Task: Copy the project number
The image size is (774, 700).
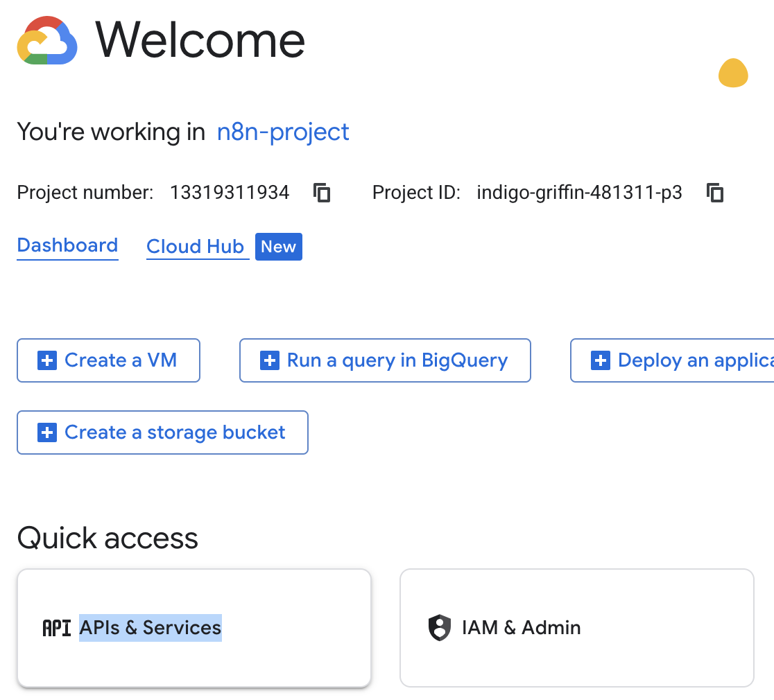Action: click(x=322, y=193)
